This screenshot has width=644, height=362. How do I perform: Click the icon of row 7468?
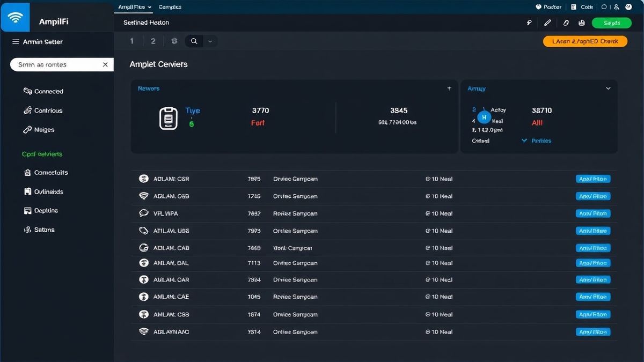point(143,248)
